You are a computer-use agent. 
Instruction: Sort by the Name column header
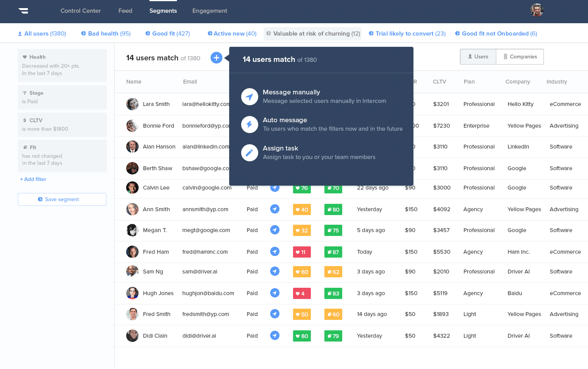pyautogui.click(x=134, y=82)
